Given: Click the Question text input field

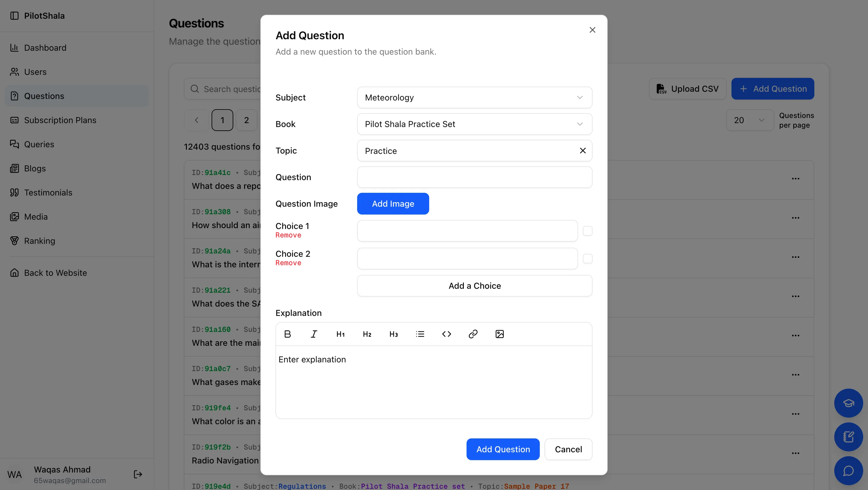Looking at the screenshot, I should click(x=474, y=177).
